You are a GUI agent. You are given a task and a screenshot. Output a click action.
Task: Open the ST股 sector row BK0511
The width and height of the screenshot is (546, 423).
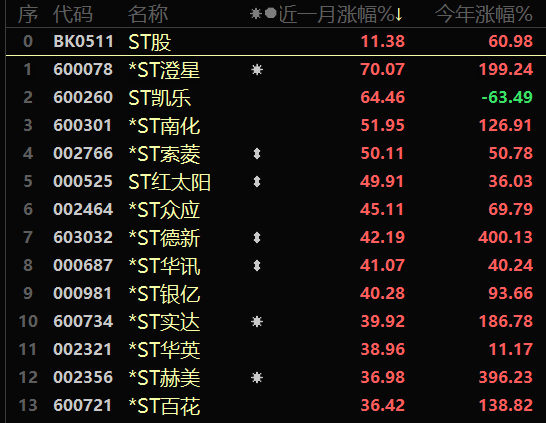[x=276, y=41]
